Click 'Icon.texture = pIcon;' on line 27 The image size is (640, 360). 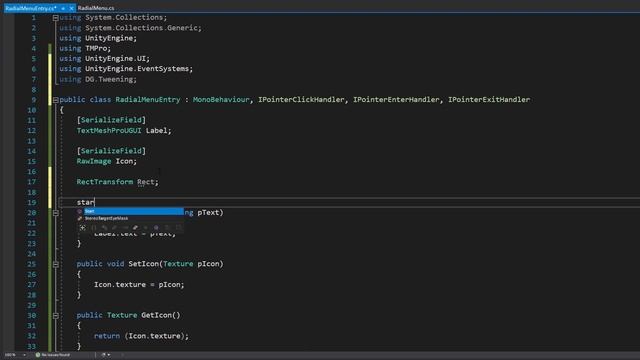[139, 284]
